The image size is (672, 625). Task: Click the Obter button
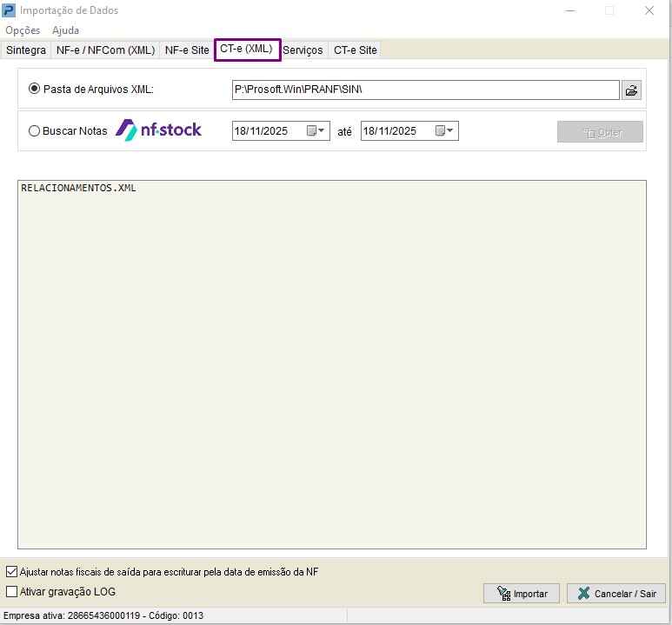point(600,132)
